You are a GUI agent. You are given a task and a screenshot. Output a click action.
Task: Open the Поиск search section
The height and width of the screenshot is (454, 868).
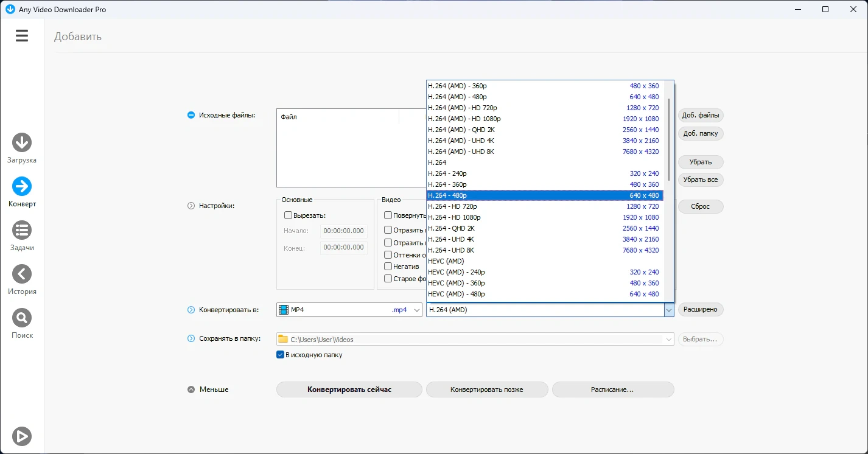22,318
